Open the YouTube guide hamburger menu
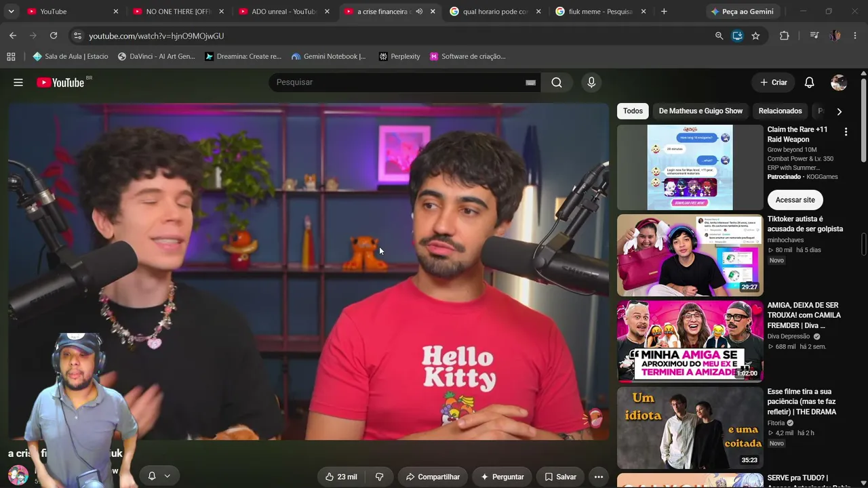 tap(18, 82)
